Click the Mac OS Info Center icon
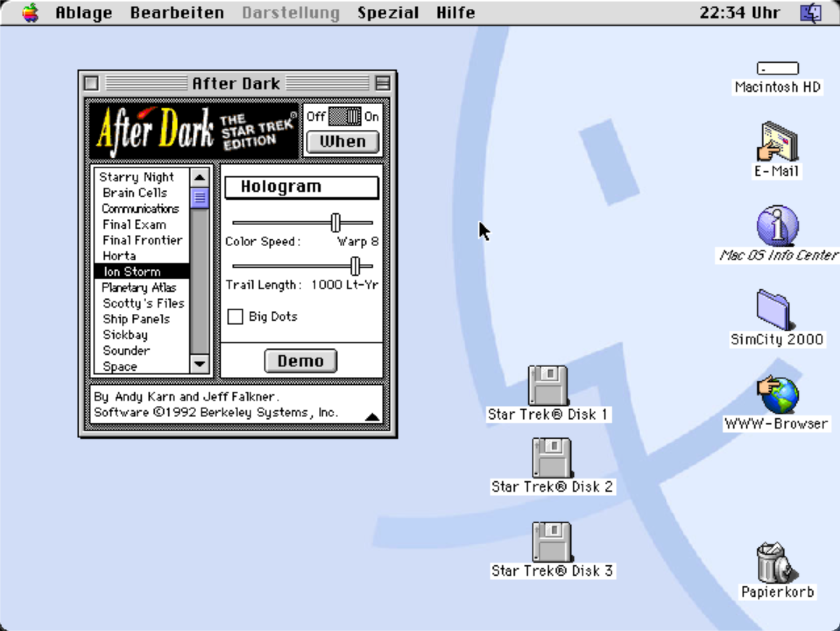The height and width of the screenshot is (631, 840). click(777, 226)
